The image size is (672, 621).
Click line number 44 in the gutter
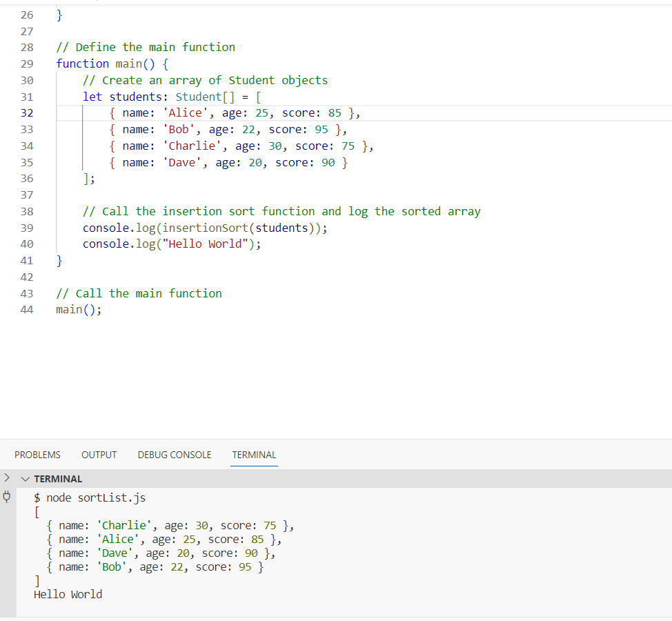tap(27, 309)
